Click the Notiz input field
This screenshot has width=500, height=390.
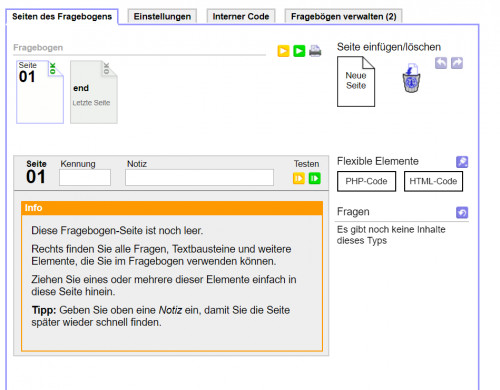[199, 177]
